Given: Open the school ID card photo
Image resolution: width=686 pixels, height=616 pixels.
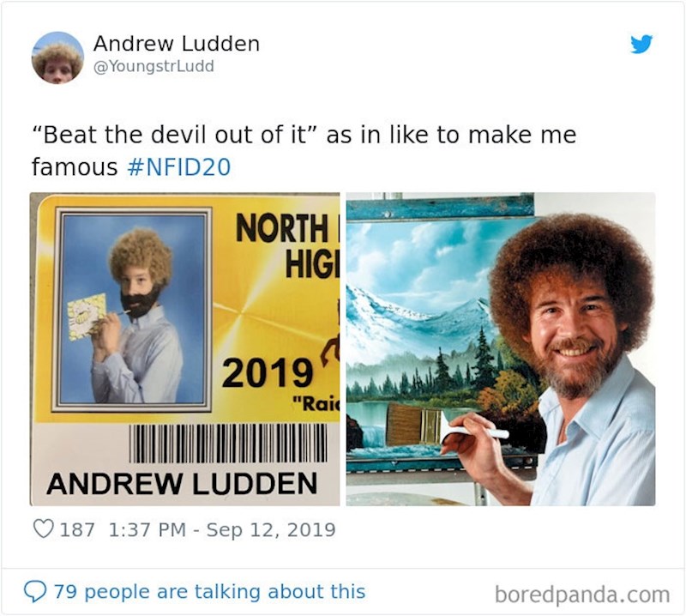Looking at the screenshot, I should pos(184,349).
